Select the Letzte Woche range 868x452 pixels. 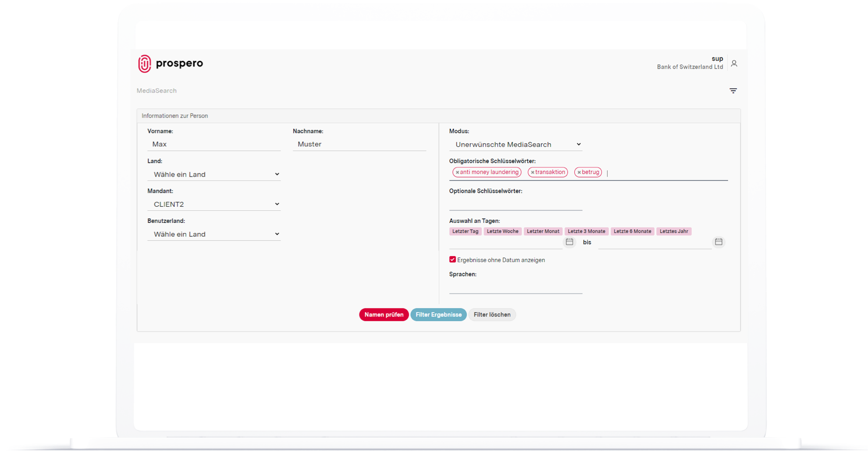coord(502,231)
